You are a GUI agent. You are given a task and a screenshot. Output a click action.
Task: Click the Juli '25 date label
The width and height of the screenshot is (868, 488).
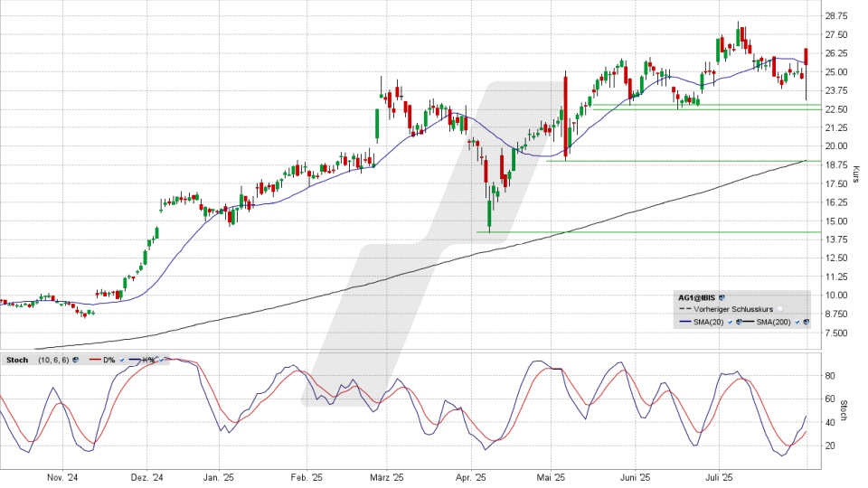click(x=719, y=477)
